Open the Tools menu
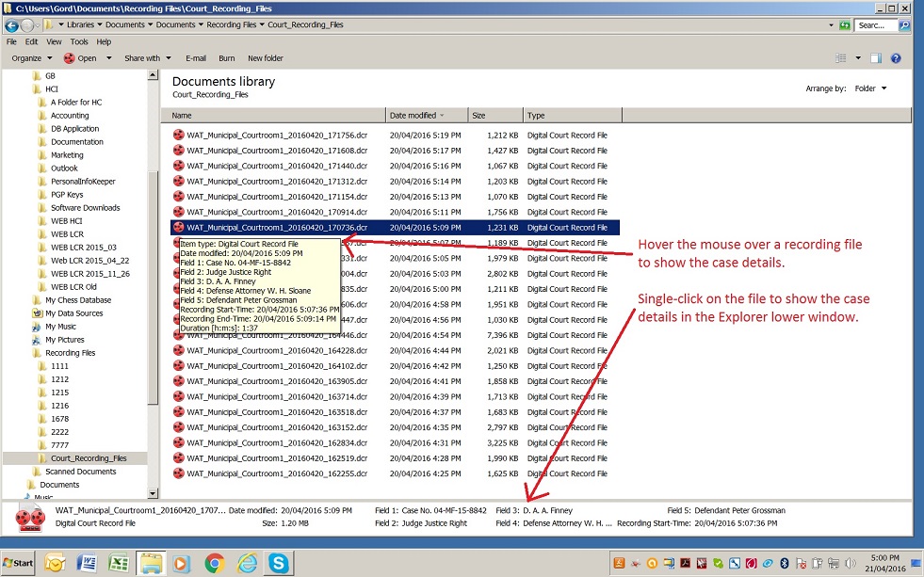The height and width of the screenshot is (577, 924). (79, 41)
